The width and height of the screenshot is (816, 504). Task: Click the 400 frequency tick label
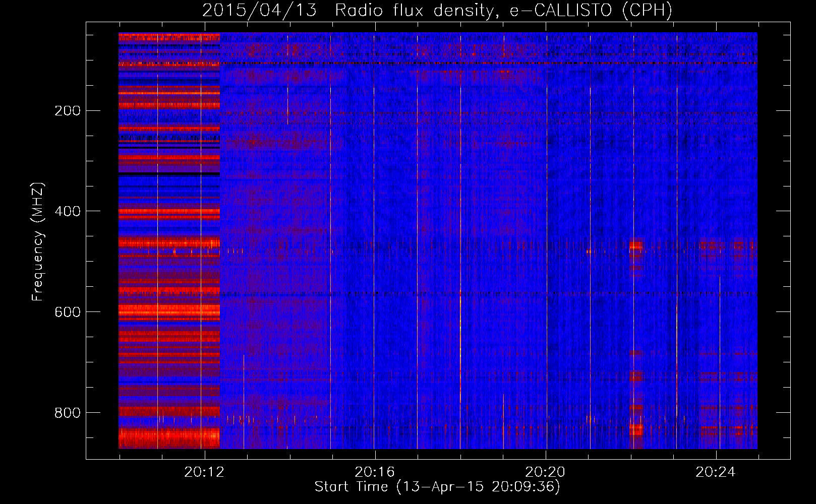click(x=68, y=212)
